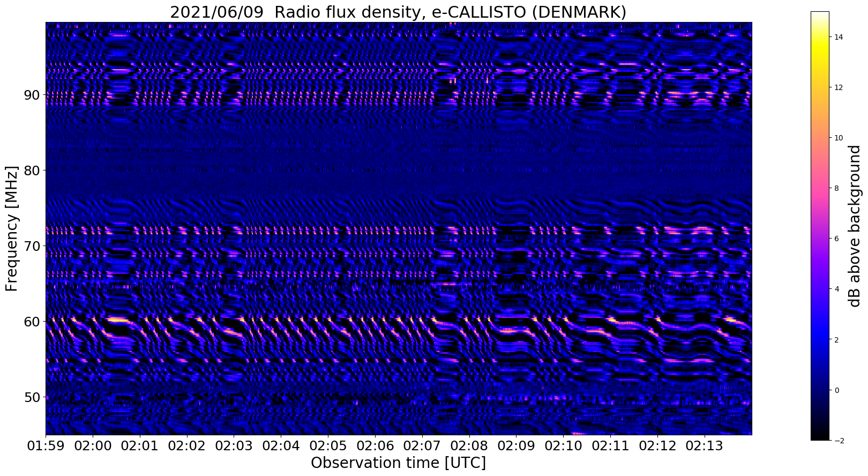Click the colorbar tick label 4
This screenshot has width=868, height=476.
click(836, 289)
